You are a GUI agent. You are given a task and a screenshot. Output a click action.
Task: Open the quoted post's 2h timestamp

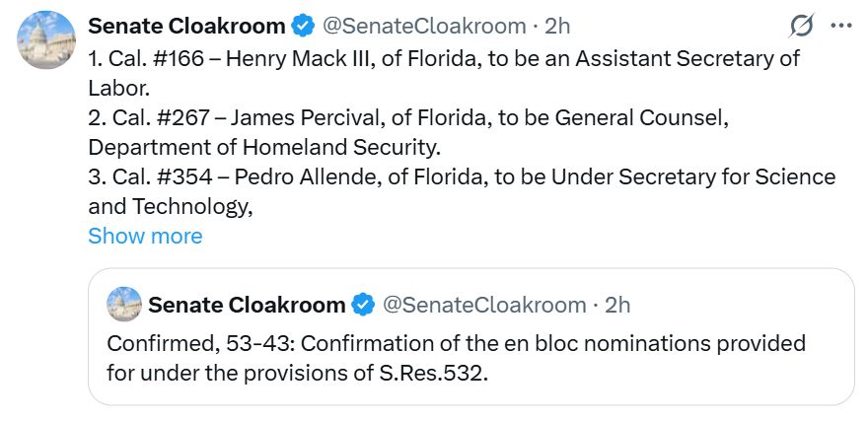(617, 305)
